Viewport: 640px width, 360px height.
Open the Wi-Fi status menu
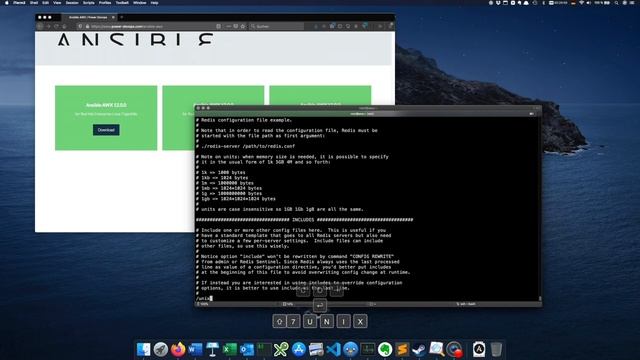pyautogui.click(x=581, y=2)
